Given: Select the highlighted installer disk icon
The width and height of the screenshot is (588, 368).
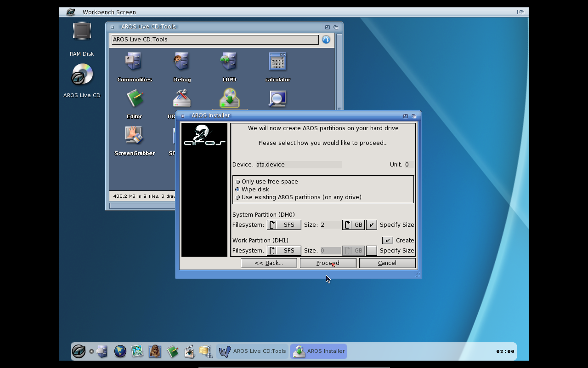Looking at the screenshot, I should [229, 98].
